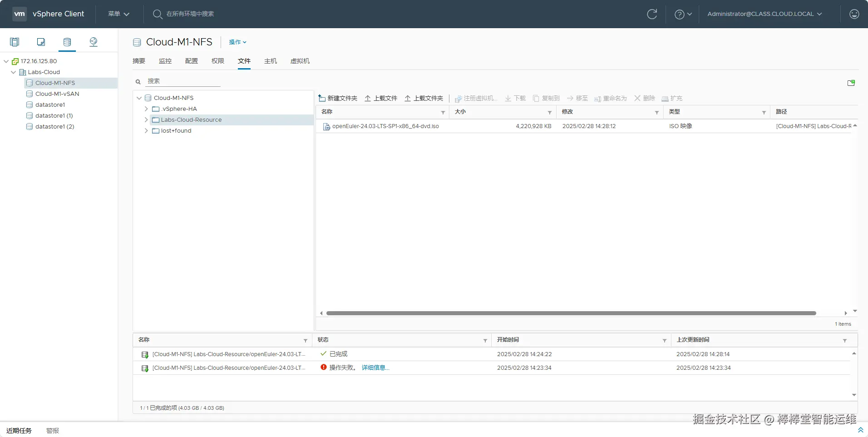Open the Networking inventory view
This screenshot has height=437, width=868.
point(94,42)
